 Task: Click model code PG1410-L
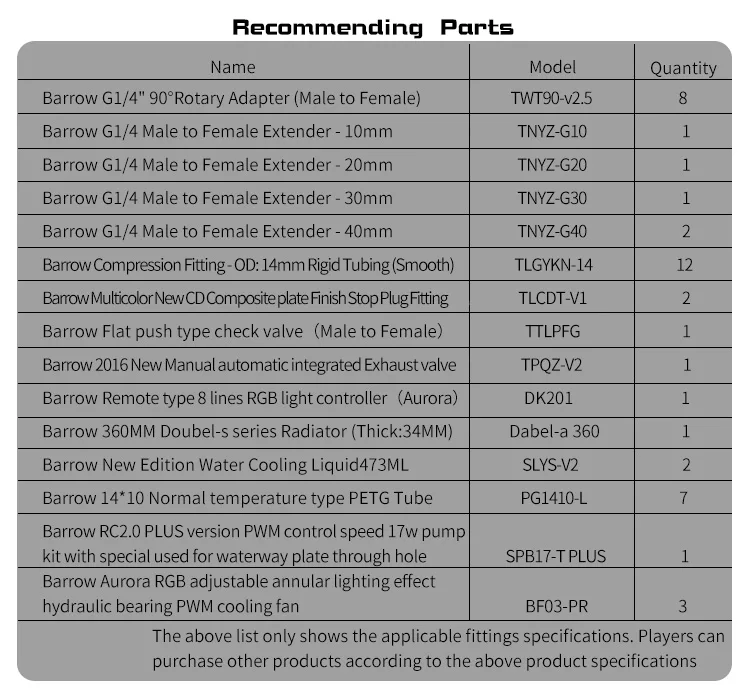[553, 498]
